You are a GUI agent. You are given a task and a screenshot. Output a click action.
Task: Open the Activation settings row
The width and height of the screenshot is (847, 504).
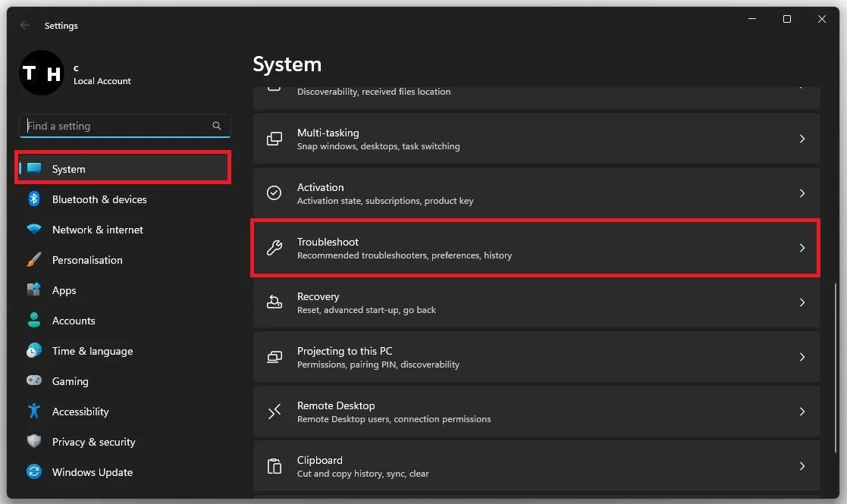pyautogui.click(x=536, y=193)
